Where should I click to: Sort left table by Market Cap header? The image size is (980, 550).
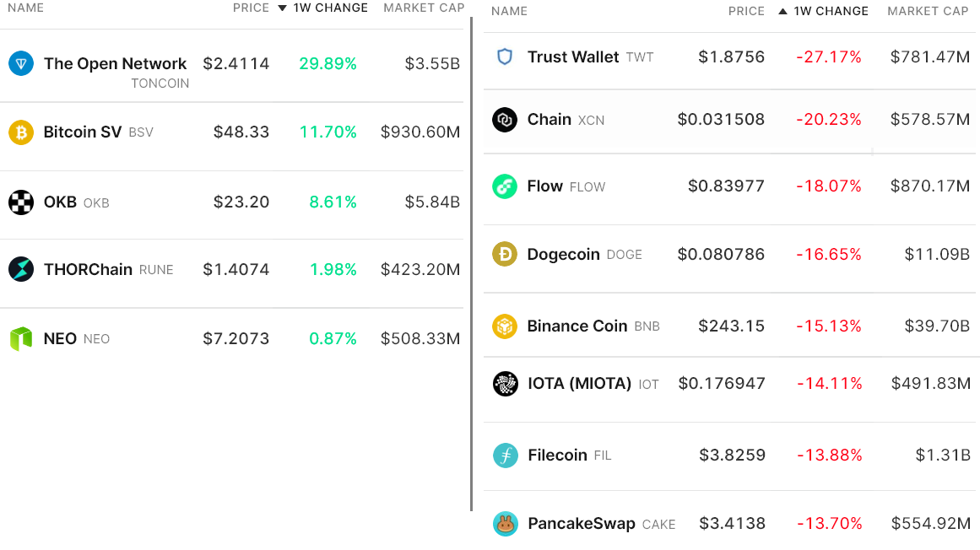click(424, 8)
